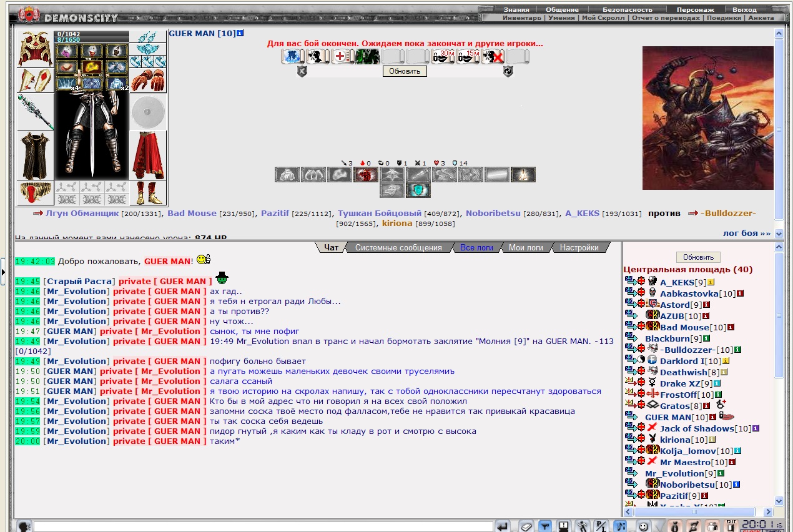Click the grey shield refresh icon under scrolls
793x532 pixels.
(508, 72)
